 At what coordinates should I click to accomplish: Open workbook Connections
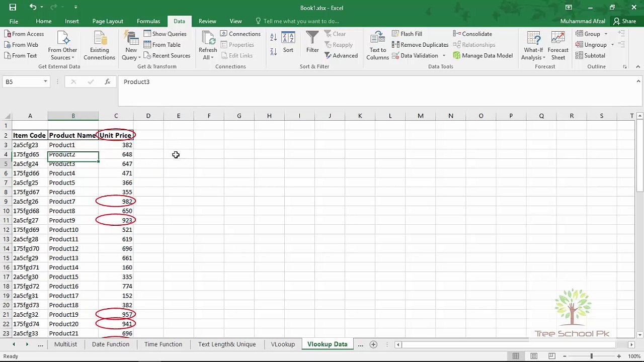point(240,34)
